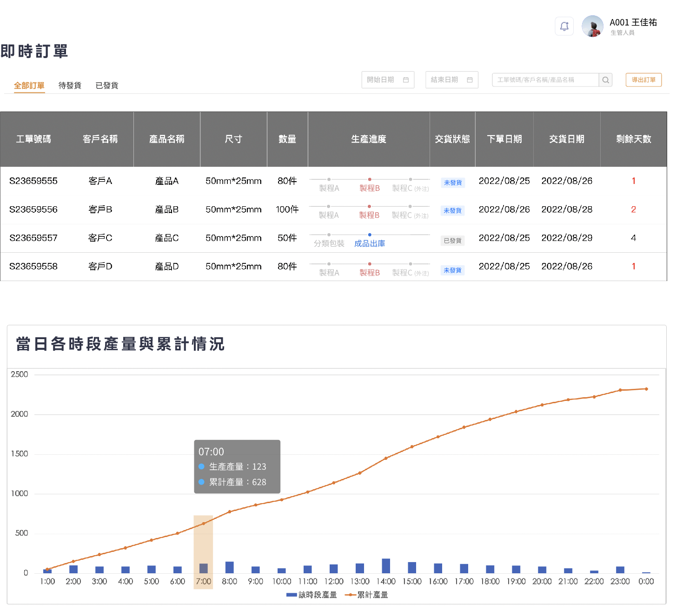
Task: Click 未發貨 badge for order S23659555
Action: click(452, 183)
